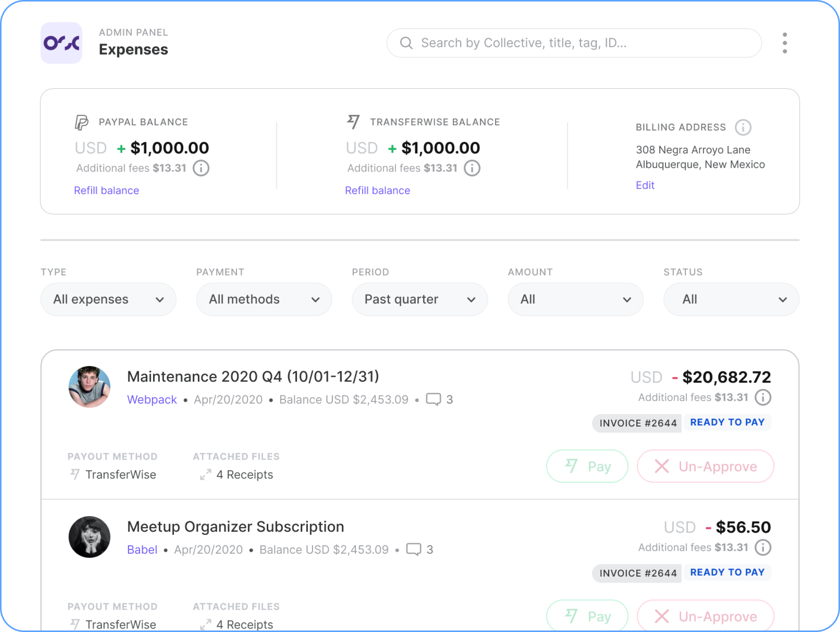Screen dimensions: 840x632
Task: Refill the PayPal balance
Action: tap(107, 190)
